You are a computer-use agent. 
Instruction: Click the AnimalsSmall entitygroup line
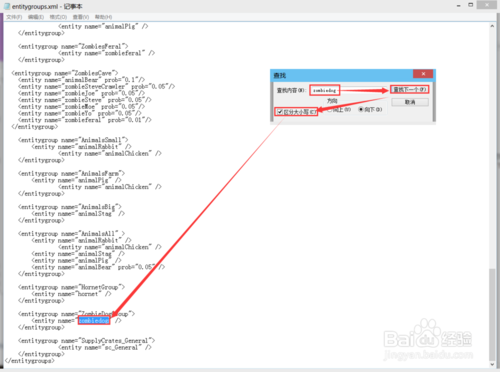[x=73, y=140]
